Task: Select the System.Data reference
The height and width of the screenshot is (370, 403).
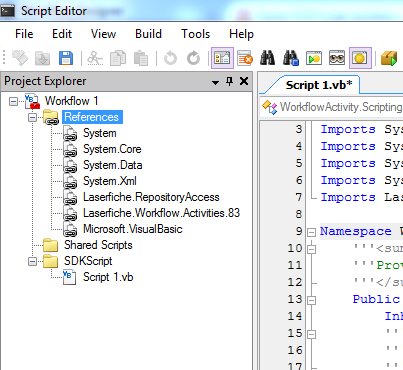Action: tap(113, 165)
